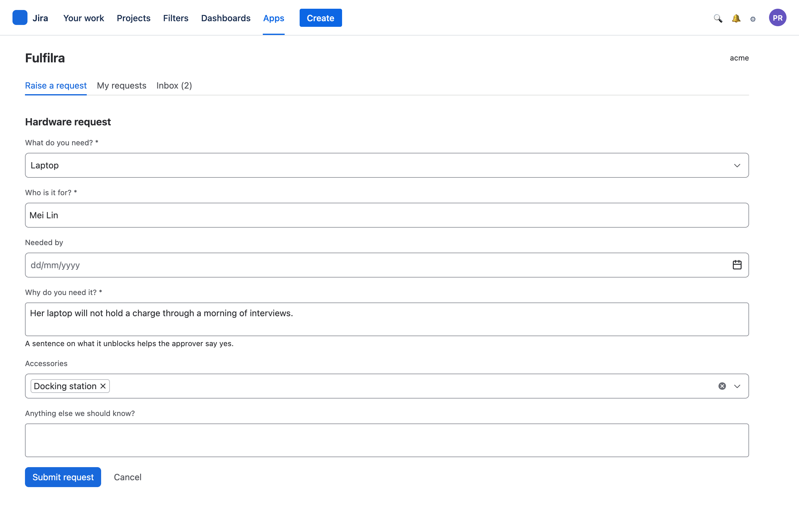799x532 pixels.
Task: Click the Hardware request heading
Action: (x=68, y=122)
